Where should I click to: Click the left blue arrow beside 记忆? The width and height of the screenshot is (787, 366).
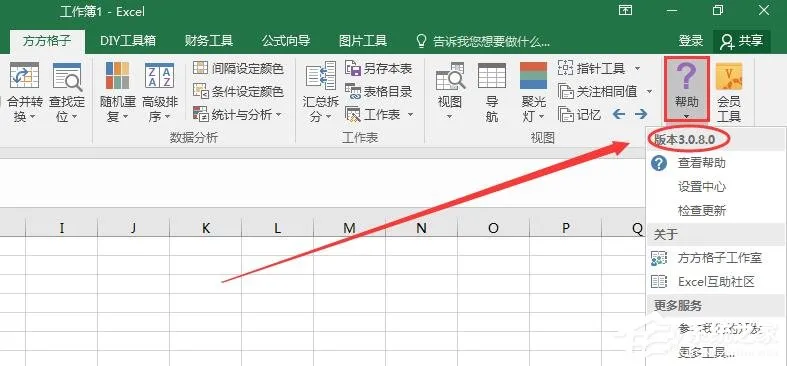[x=619, y=114]
